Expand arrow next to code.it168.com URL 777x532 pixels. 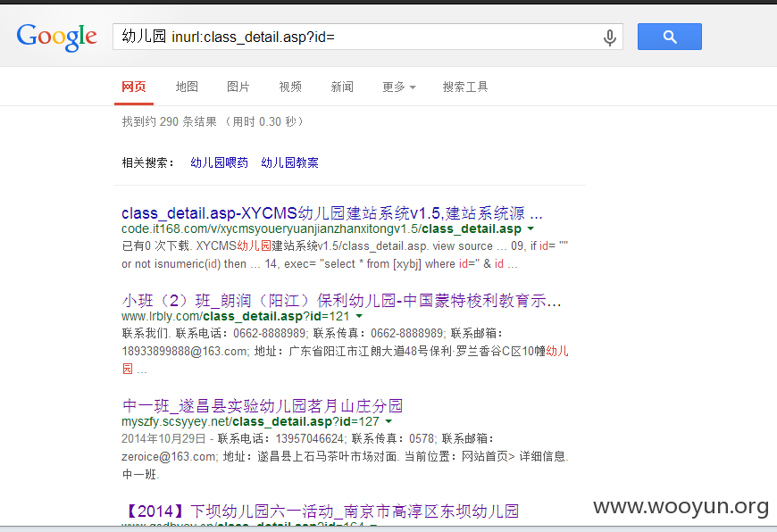pos(531,229)
